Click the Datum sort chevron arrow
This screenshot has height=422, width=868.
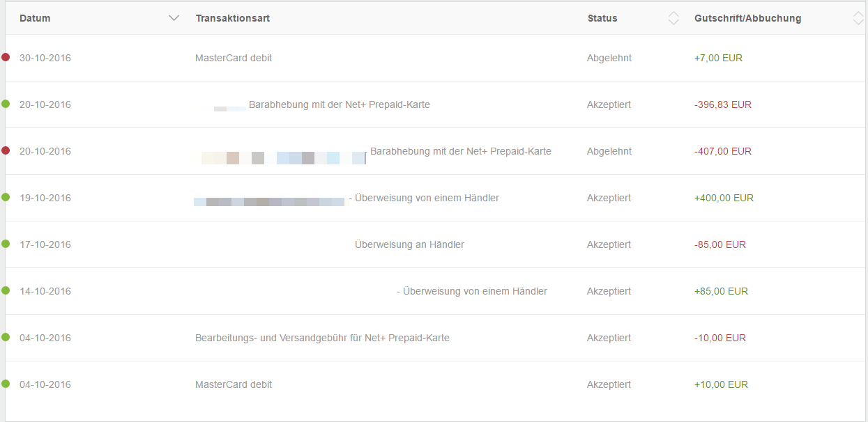click(x=174, y=18)
